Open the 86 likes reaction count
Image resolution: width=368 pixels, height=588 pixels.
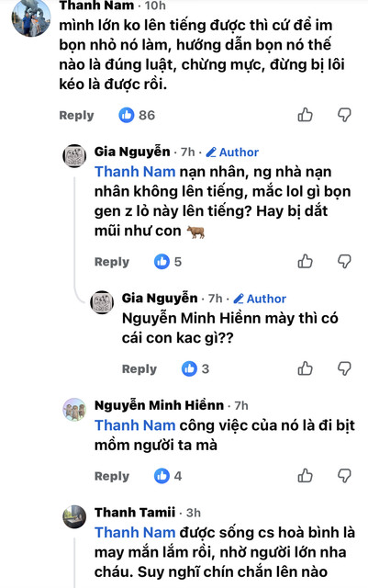(137, 115)
